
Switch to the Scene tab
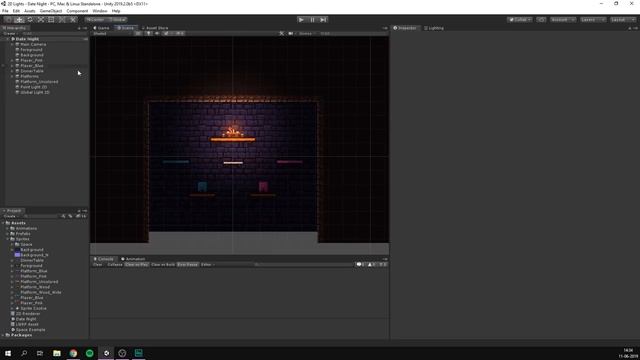126,28
